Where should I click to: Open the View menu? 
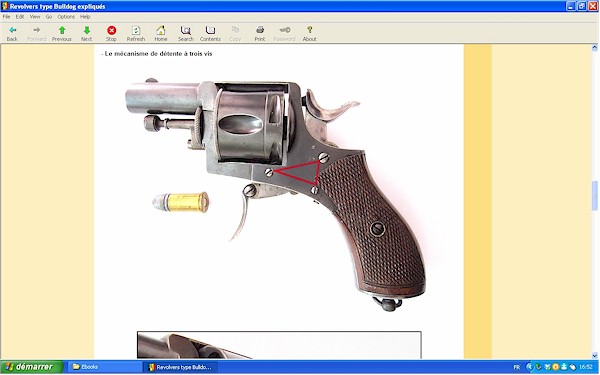[35, 17]
